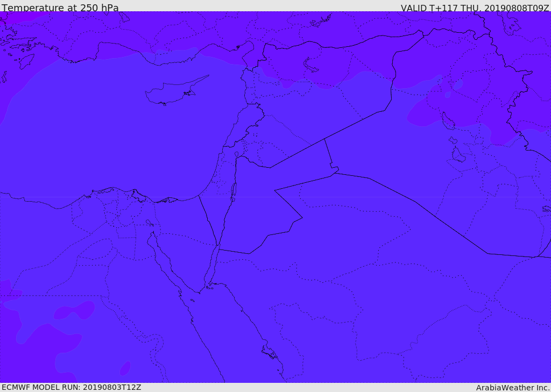Click the 'VALID T+117 THU. 20190808T09Z' label
Screen dimensions: 551x392
pos(475,8)
